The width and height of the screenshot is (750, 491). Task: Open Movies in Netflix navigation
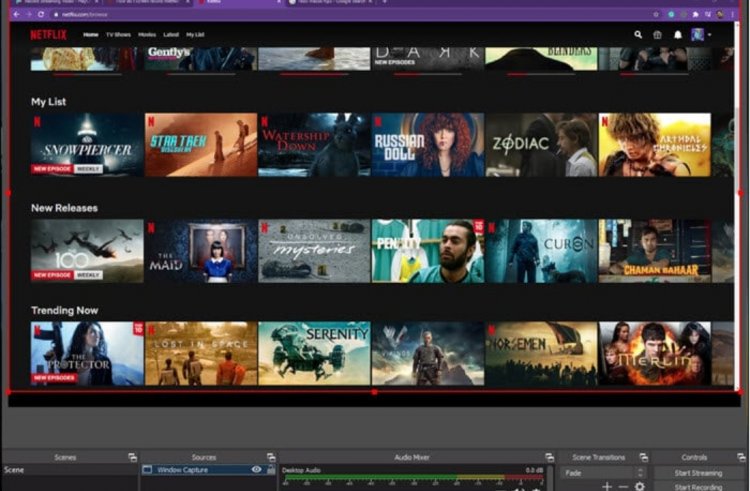[x=147, y=34]
